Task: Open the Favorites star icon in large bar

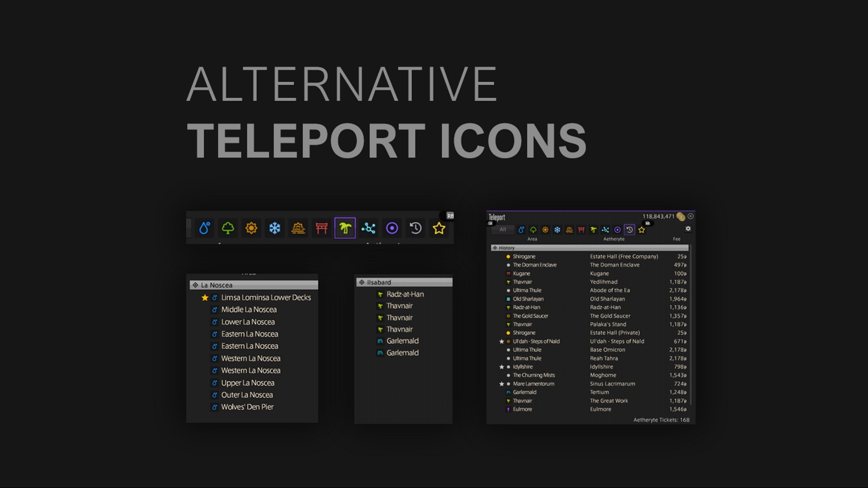Action: [439, 228]
